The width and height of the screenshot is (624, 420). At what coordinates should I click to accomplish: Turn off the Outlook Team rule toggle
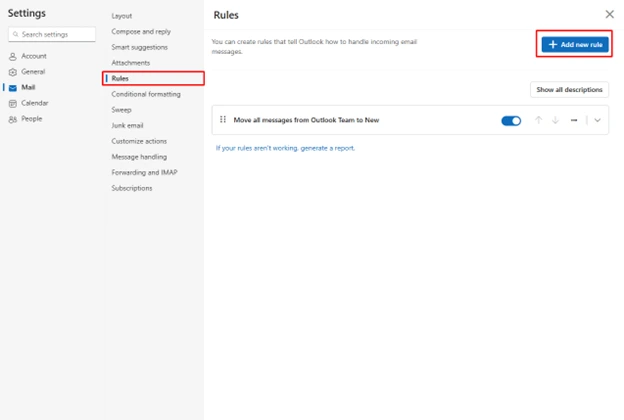coord(511,121)
